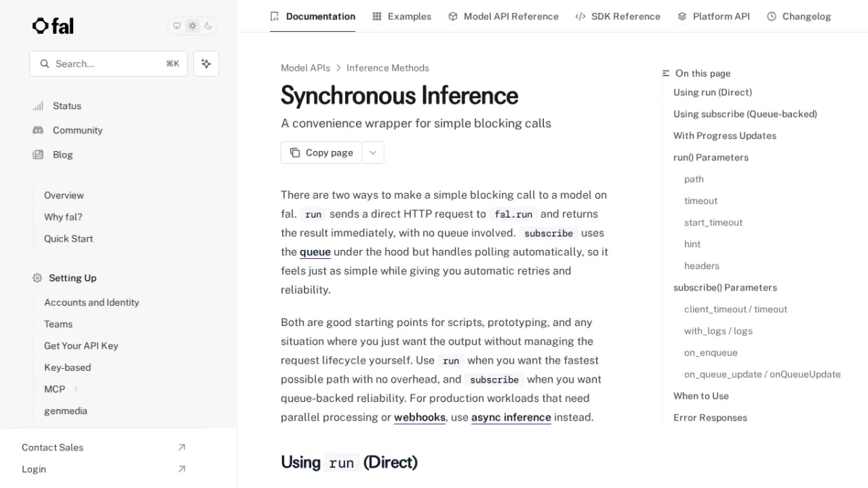Click the fal logo
Image resolution: width=868 pixels, height=488 pixels.
[53, 26]
